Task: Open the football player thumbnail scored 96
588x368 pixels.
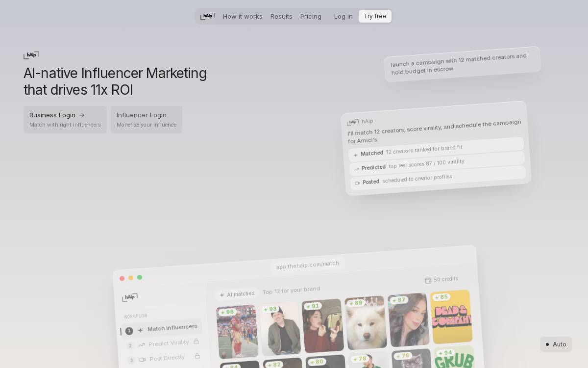Action: [x=238, y=332]
